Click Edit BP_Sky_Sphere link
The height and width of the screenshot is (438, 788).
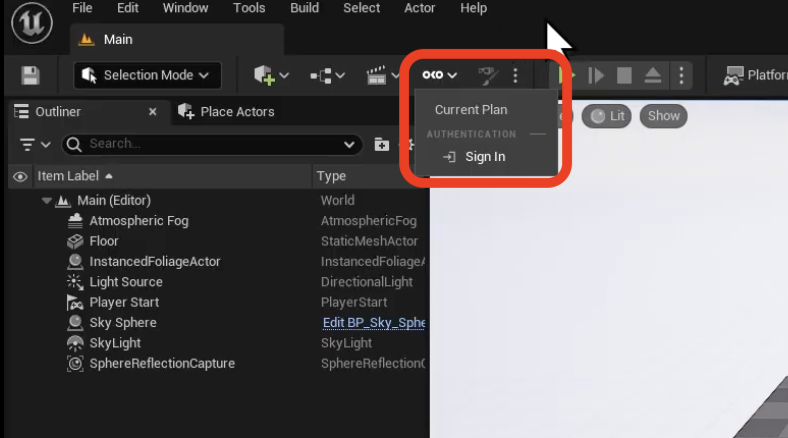click(373, 323)
